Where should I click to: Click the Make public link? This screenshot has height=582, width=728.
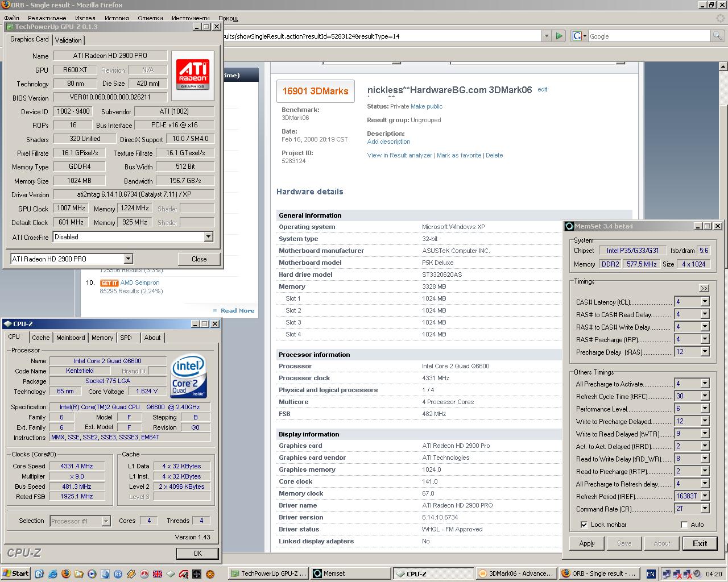click(427, 106)
